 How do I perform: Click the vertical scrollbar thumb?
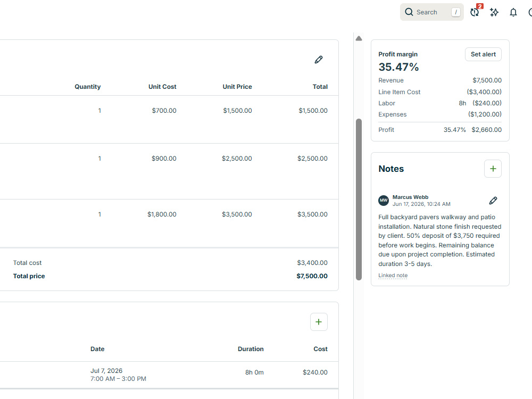(x=359, y=199)
